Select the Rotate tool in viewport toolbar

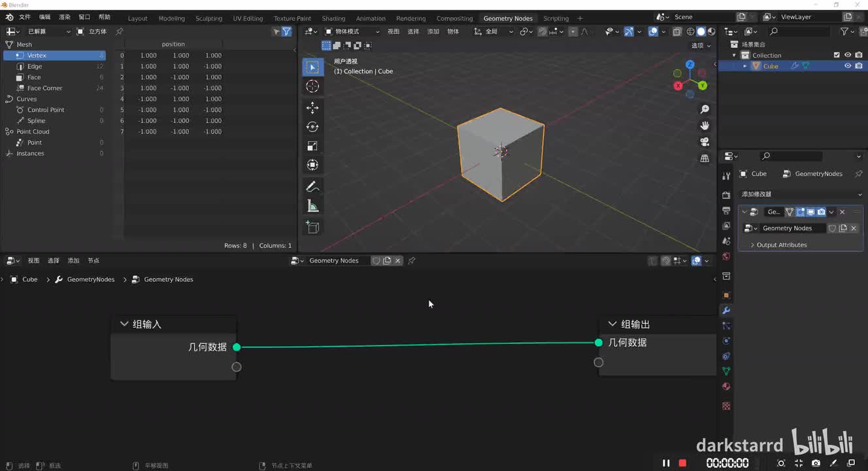312,127
